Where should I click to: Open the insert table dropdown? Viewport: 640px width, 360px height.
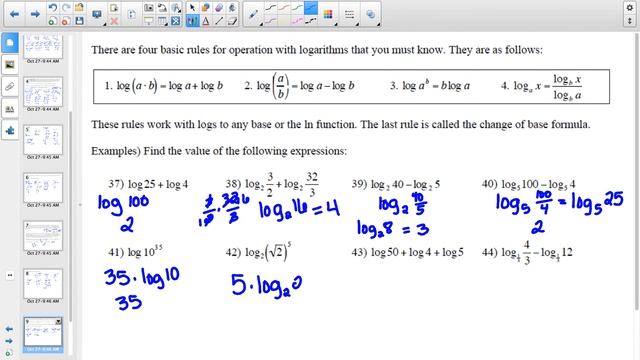(x=162, y=21)
